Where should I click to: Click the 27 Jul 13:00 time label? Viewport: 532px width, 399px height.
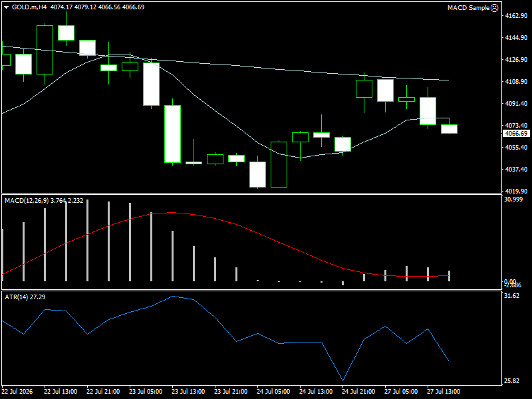pyautogui.click(x=444, y=392)
